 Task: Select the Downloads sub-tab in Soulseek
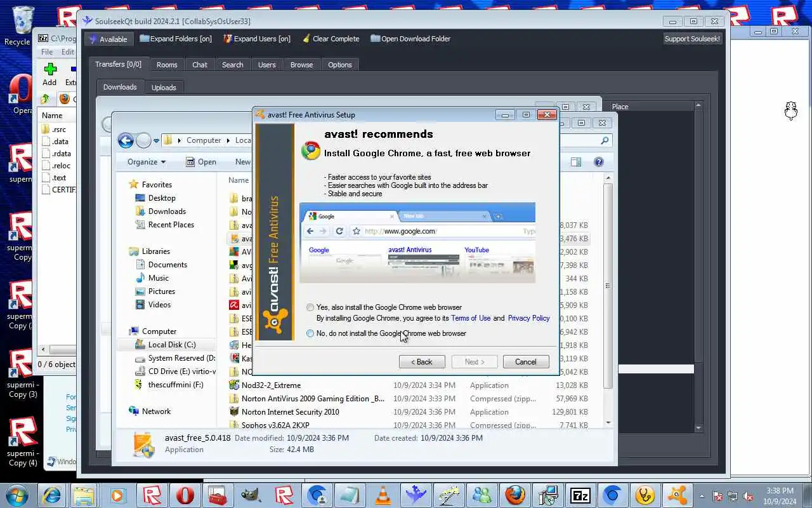point(120,87)
